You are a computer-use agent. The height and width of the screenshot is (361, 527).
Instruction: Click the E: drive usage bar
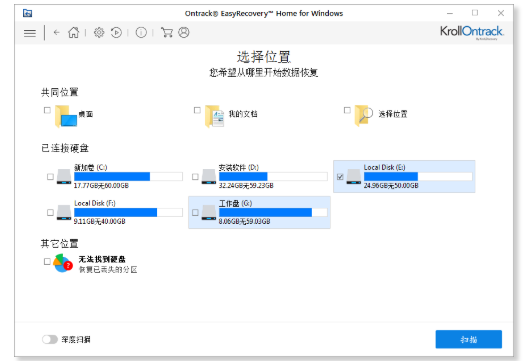coord(418,176)
